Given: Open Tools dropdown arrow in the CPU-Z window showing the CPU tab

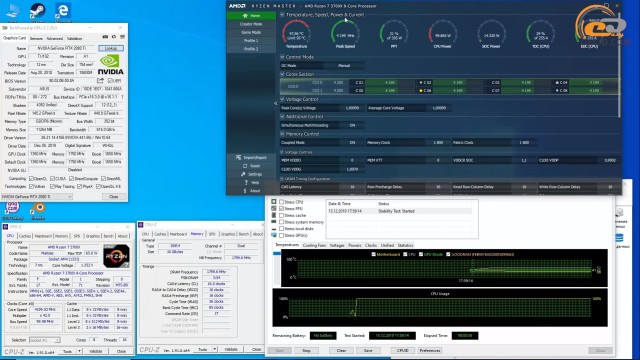Looking at the screenshot, I should (x=79, y=351).
